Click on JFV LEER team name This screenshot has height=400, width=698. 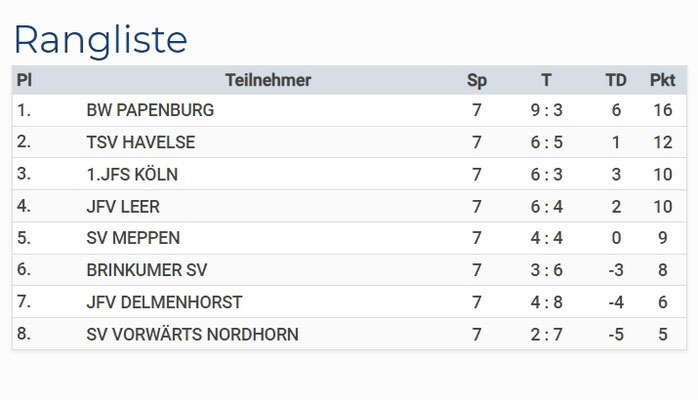click(123, 206)
